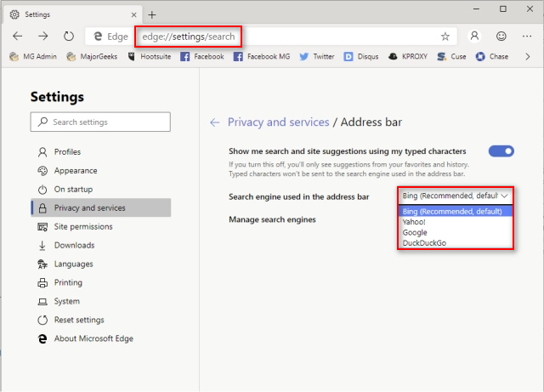Go back with the browser back arrow

tap(17, 36)
